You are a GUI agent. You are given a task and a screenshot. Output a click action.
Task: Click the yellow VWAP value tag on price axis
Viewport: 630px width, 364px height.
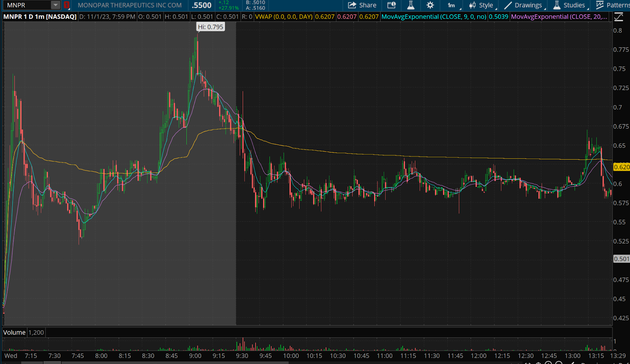tap(621, 167)
